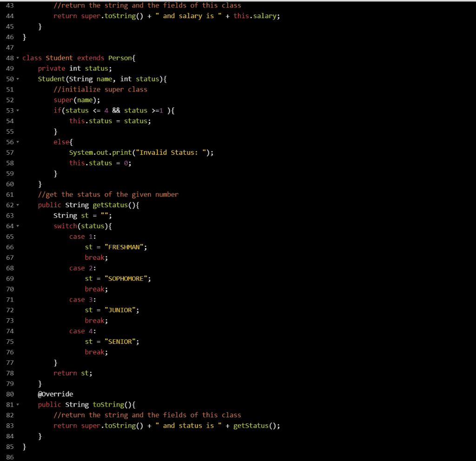The image size is (476, 461).
Task: Click the @Override annotation on line 80
Action: point(56,394)
